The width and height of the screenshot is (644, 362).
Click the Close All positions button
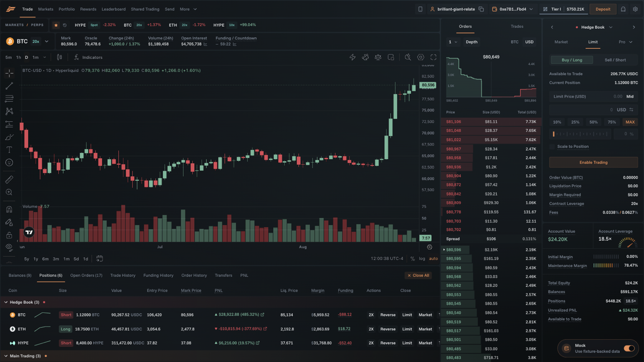coord(418,275)
